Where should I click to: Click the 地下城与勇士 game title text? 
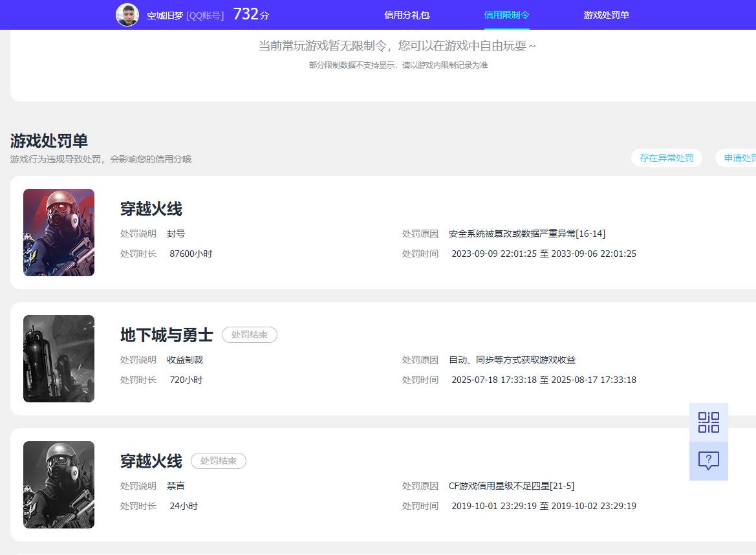pyautogui.click(x=166, y=335)
